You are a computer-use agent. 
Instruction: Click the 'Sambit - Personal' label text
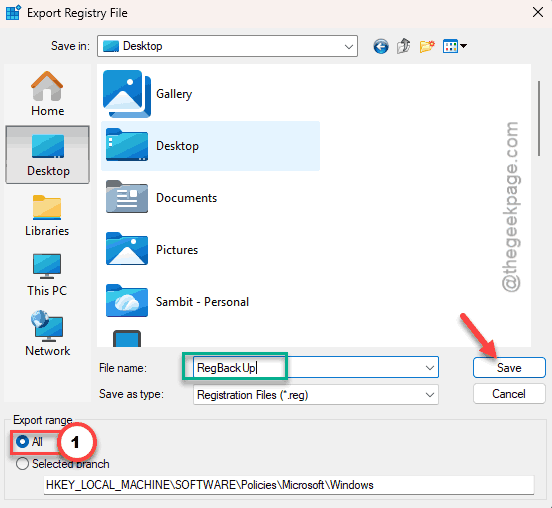click(x=202, y=302)
